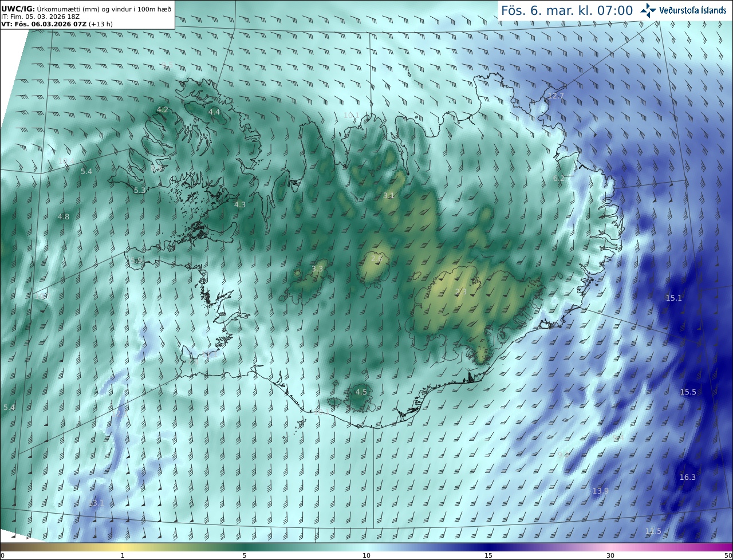This screenshot has width=733, height=560.
Task: Click the 5.3 value on the map
Action: 140,190
